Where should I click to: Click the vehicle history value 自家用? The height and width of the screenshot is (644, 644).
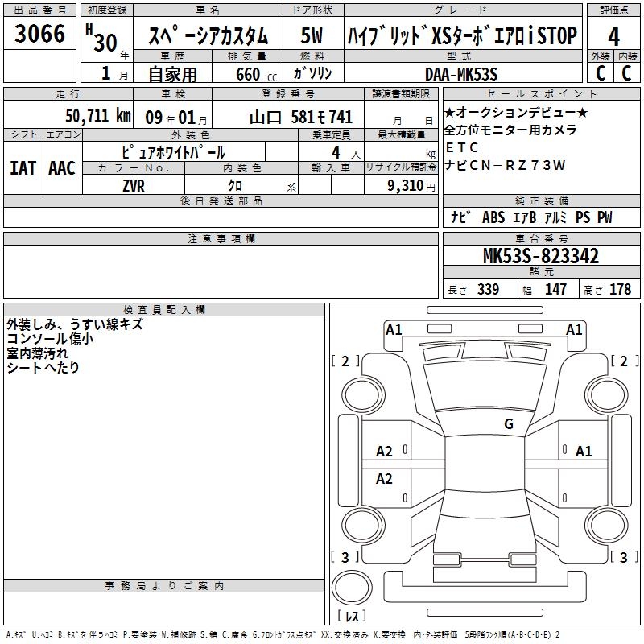click(172, 74)
